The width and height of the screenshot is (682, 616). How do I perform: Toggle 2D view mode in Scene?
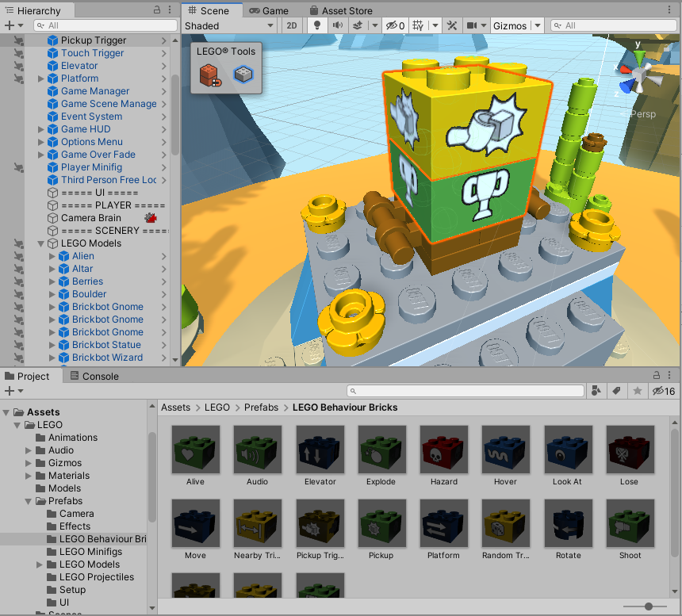[x=292, y=25]
